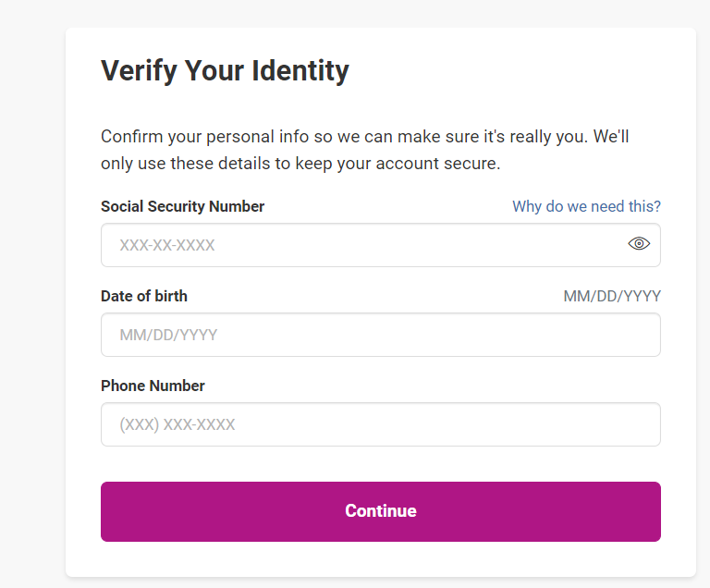Open the "Why do we need this?" link
710x588 pixels.
click(586, 206)
